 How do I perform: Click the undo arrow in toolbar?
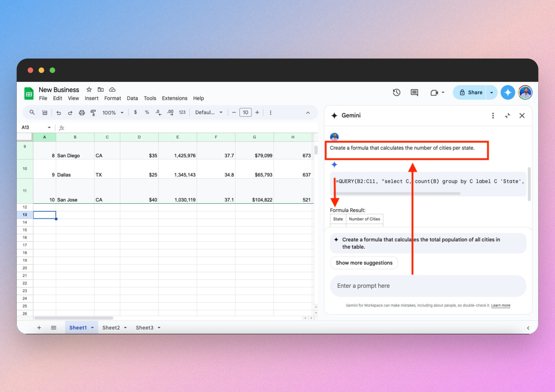click(58, 113)
